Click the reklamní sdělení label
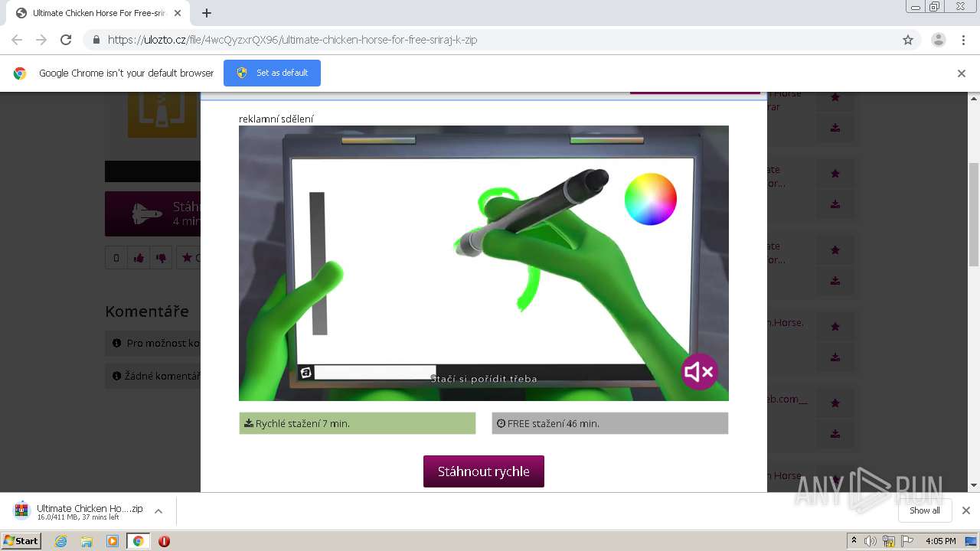Viewport: 980px width, 551px height. coord(276,119)
